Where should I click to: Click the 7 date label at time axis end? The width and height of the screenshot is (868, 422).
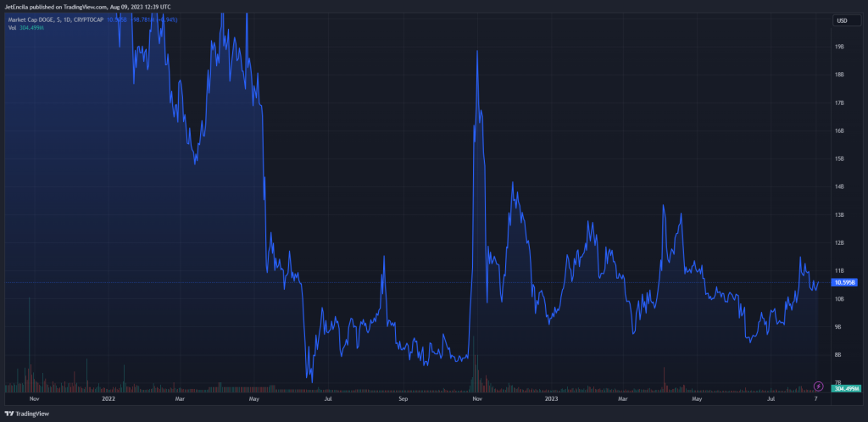(x=815, y=397)
